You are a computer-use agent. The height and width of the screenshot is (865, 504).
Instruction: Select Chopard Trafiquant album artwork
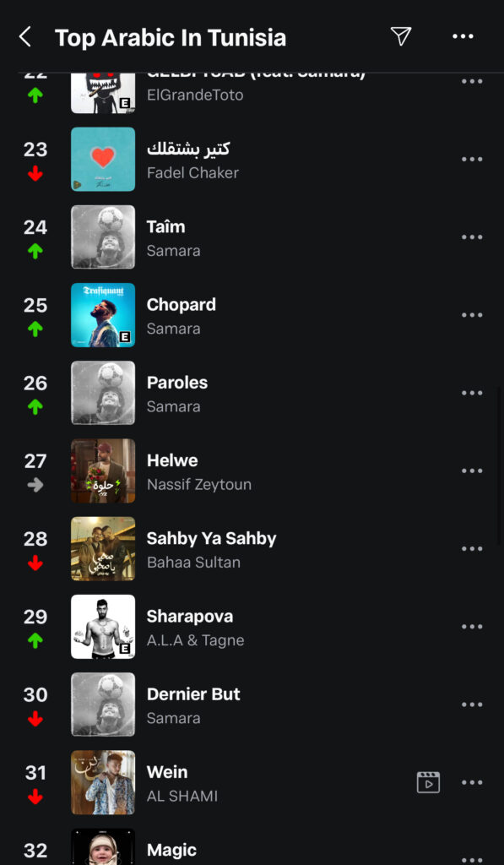[103, 315]
